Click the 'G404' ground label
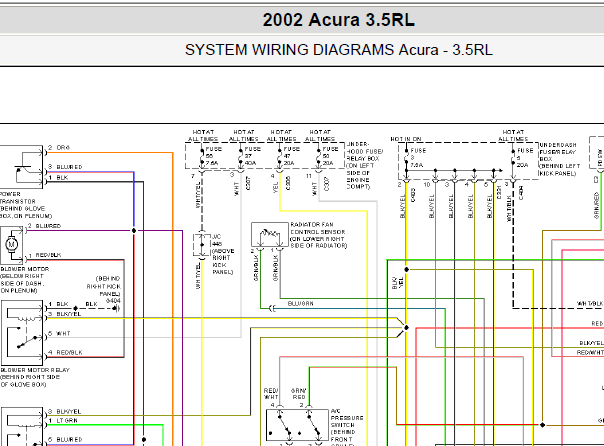 point(113,301)
